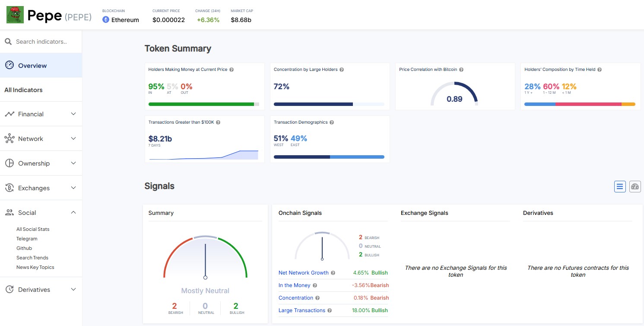Click the Ownership pie chart icon

10,163
